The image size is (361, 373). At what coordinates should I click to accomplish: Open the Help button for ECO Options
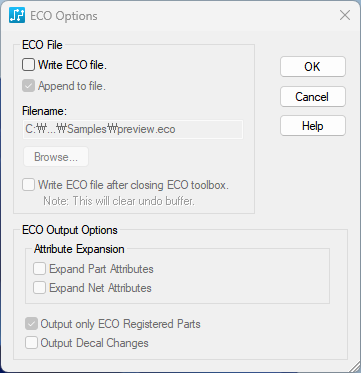click(x=313, y=126)
